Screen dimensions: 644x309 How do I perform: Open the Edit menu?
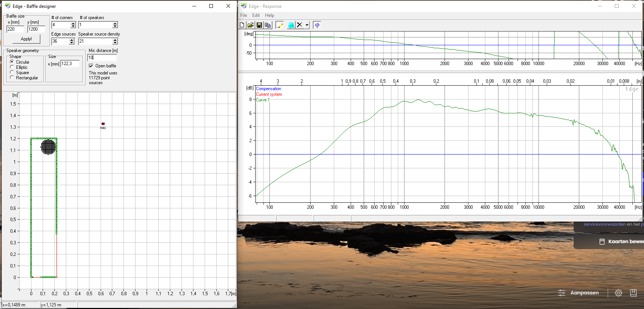coord(256,15)
